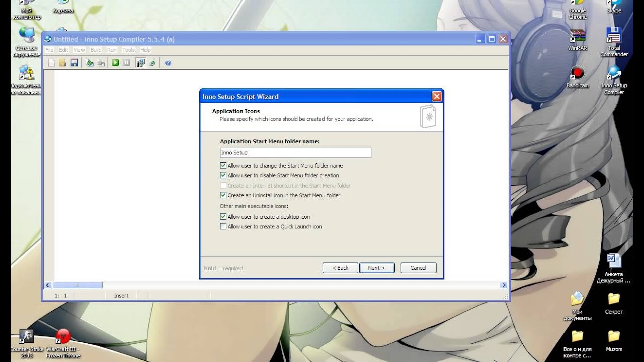Select the Inno Setup Compiler desktop shortcut
This screenshot has height=362, width=644.
click(614, 80)
